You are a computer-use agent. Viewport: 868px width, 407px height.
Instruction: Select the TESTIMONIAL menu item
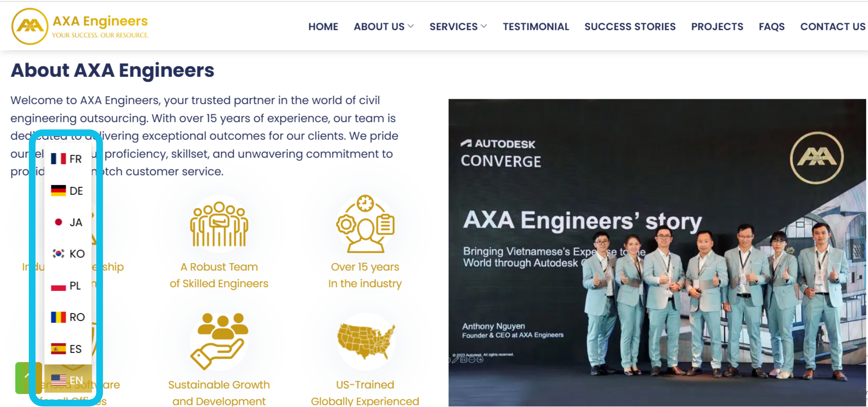(x=536, y=27)
